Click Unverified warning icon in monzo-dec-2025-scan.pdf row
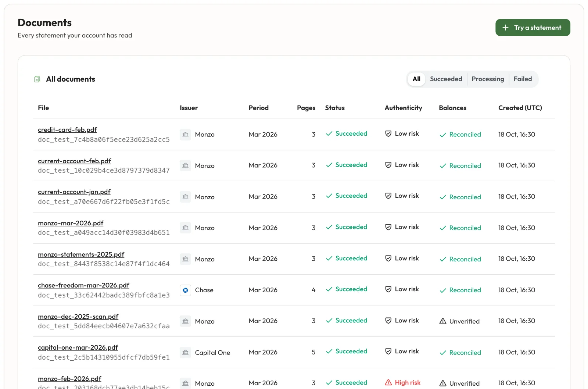Viewport: 588px width, 389px height. tap(443, 321)
